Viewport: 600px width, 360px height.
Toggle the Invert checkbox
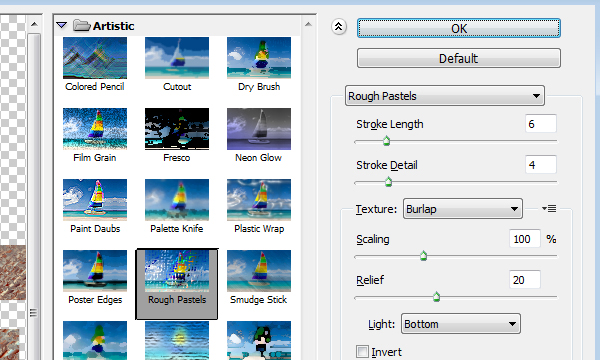362,351
